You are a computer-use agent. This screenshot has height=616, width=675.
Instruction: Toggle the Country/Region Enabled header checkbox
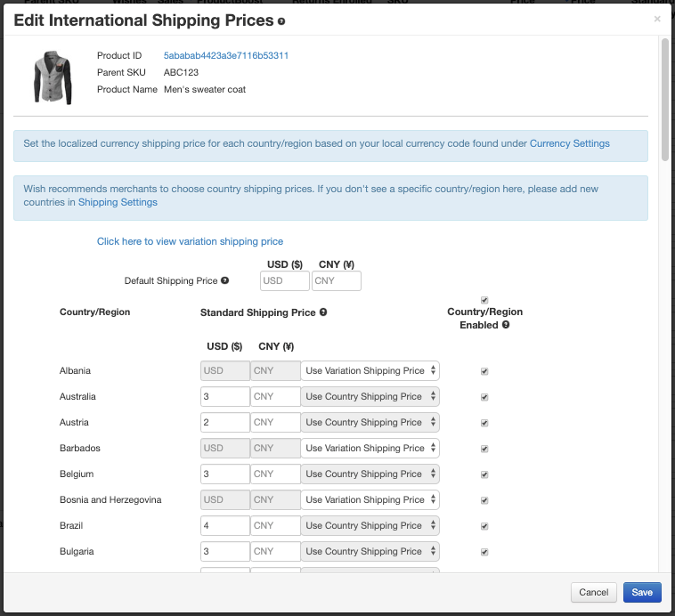[x=484, y=300]
